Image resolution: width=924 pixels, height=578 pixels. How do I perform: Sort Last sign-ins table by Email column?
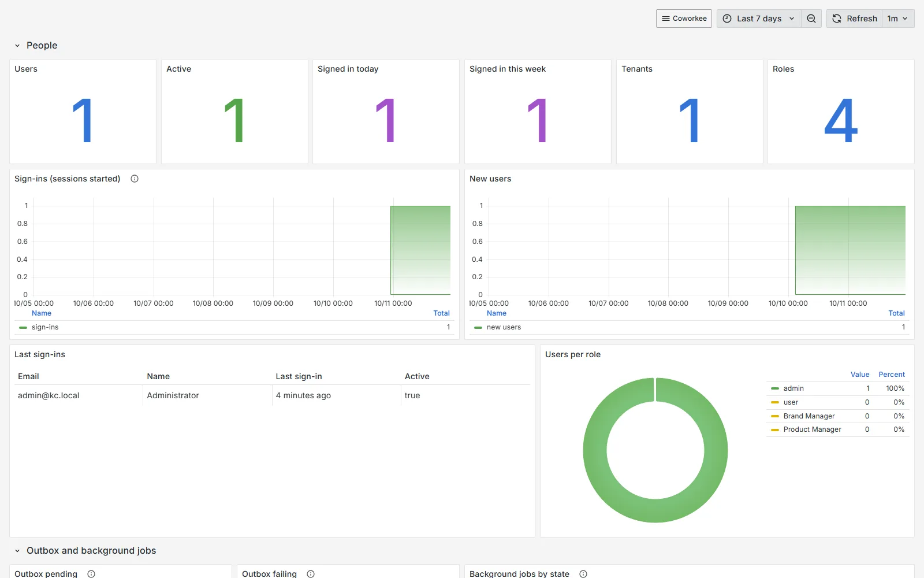click(28, 376)
